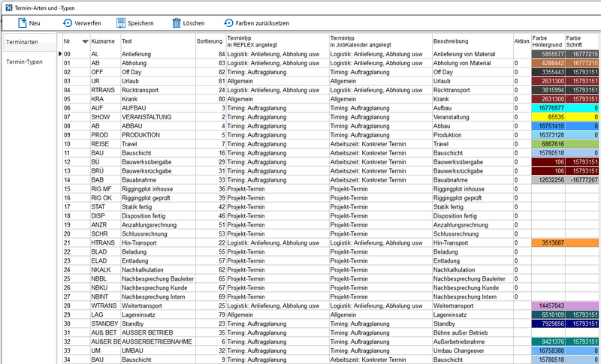Image resolution: width=601 pixels, height=364 pixels.
Task: Pick background color 5855577 for Anlieferung
Action: pyautogui.click(x=548, y=54)
